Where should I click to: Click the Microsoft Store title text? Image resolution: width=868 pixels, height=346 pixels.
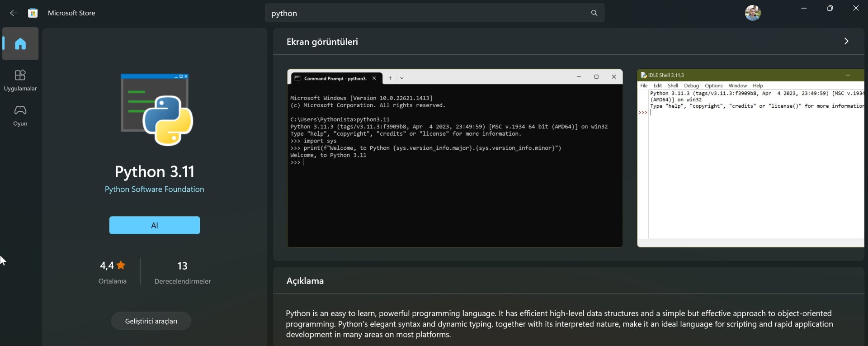[71, 13]
